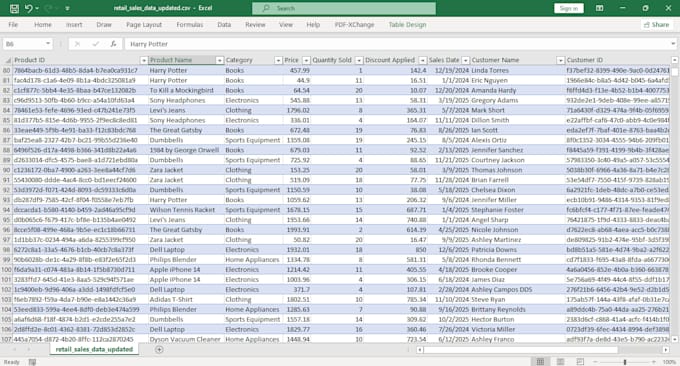This screenshot has width=680, height=366.
Task: Open the Data ribbon tab
Action: click(224, 25)
